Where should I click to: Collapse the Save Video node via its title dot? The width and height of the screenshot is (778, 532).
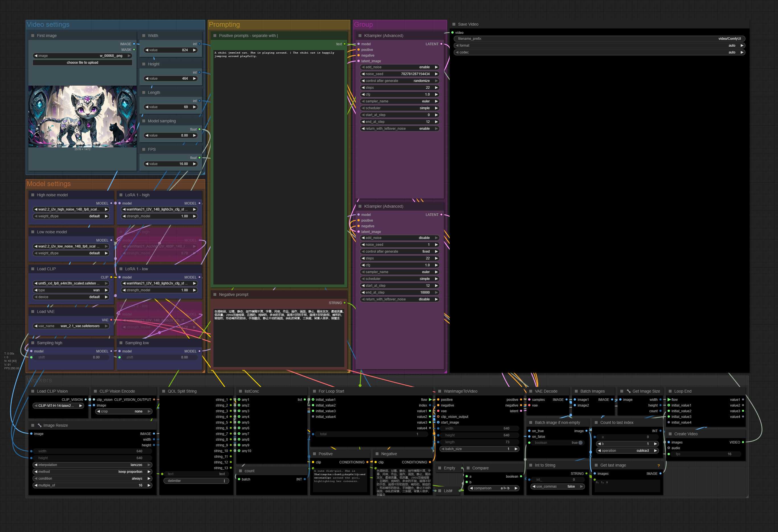pos(454,24)
